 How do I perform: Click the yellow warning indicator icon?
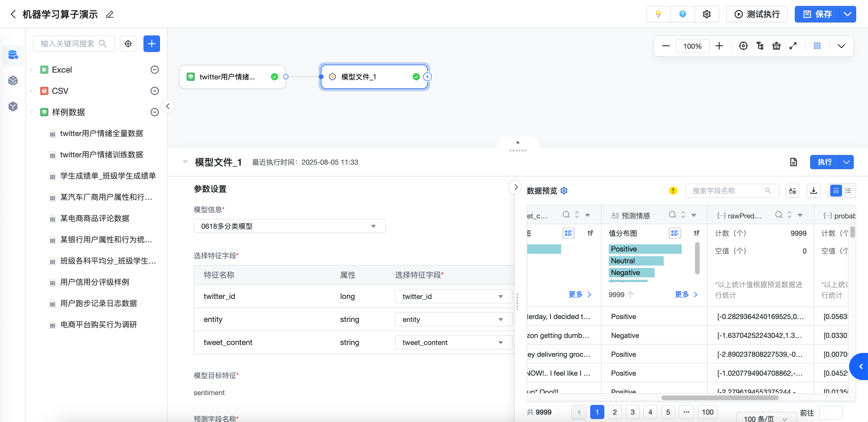point(673,191)
